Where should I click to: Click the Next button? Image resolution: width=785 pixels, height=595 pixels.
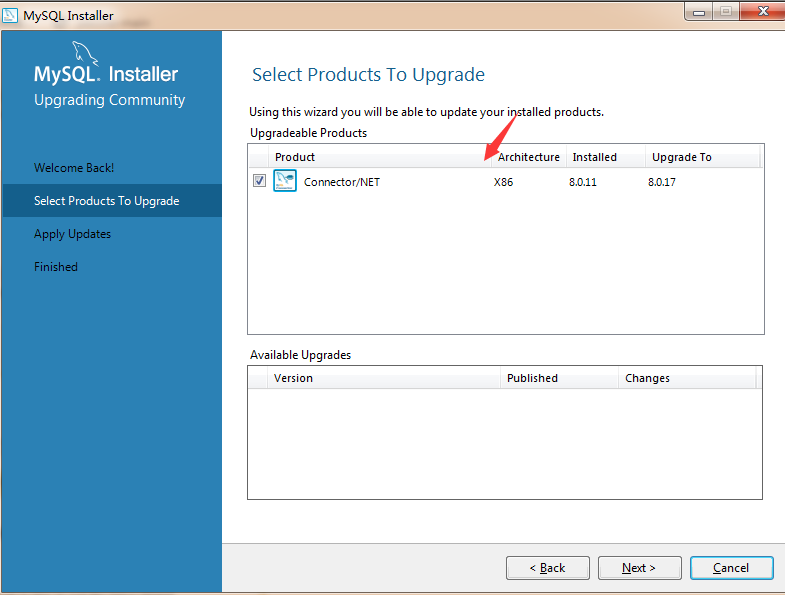click(639, 568)
